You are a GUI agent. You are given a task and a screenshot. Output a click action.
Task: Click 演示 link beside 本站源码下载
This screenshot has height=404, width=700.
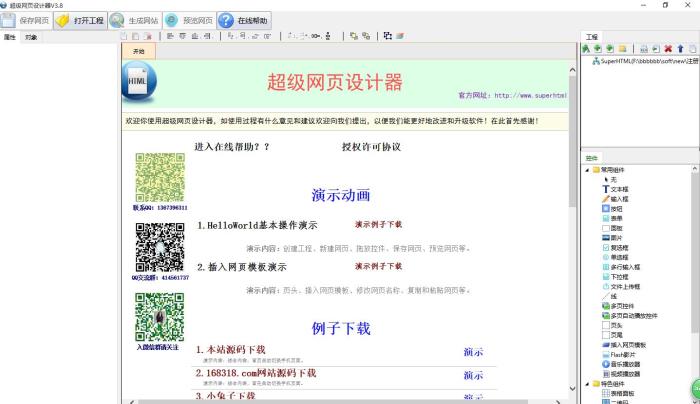[x=473, y=352]
